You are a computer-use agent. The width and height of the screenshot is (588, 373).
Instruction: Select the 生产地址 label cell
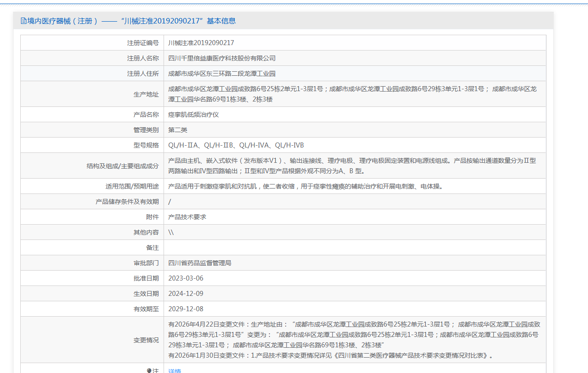coord(92,94)
